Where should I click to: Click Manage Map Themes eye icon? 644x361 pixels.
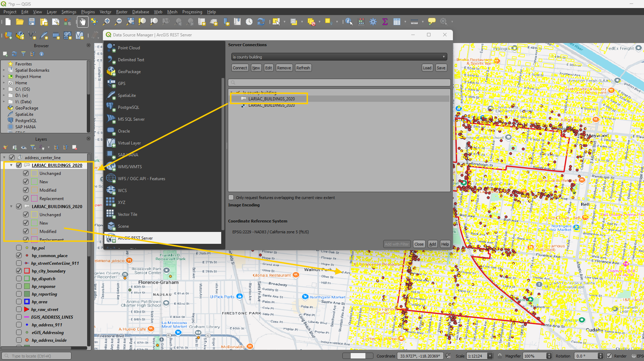(23, 147)
